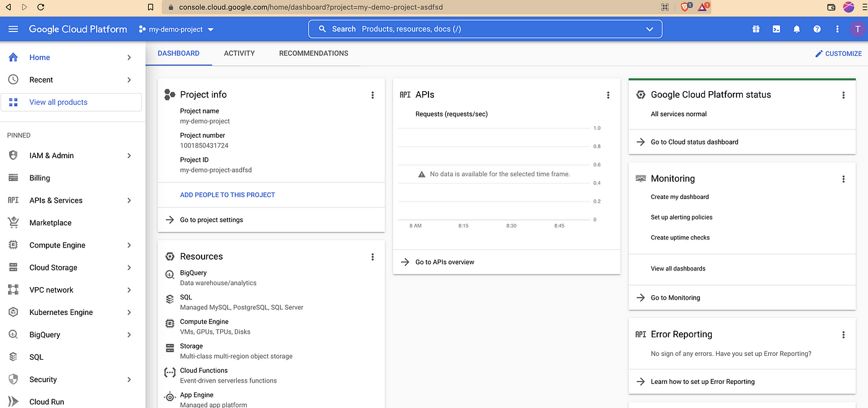
Task: Activate the Cloud Shell terminal icon
Action: tap(776, 29)
